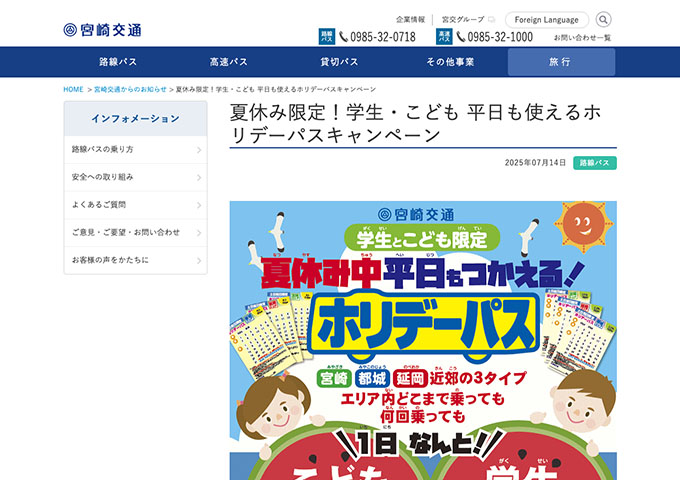The width and height of the screenshot is (680, 480).
Task: Click the external link icon beside 宮交グループ
Action: point(491,20)
